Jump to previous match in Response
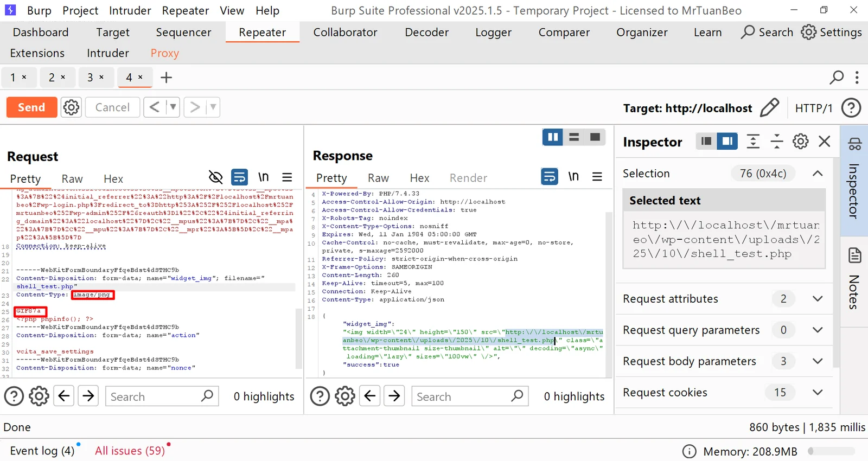 coord(370,396)
